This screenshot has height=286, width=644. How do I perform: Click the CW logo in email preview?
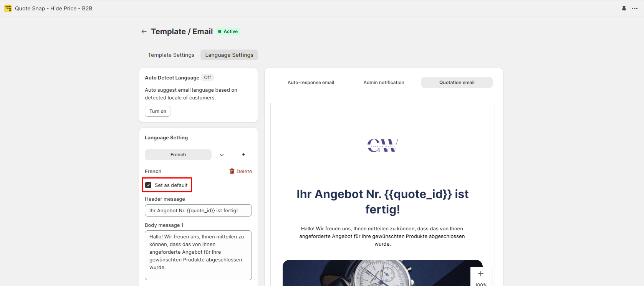(x=382, y=145)
